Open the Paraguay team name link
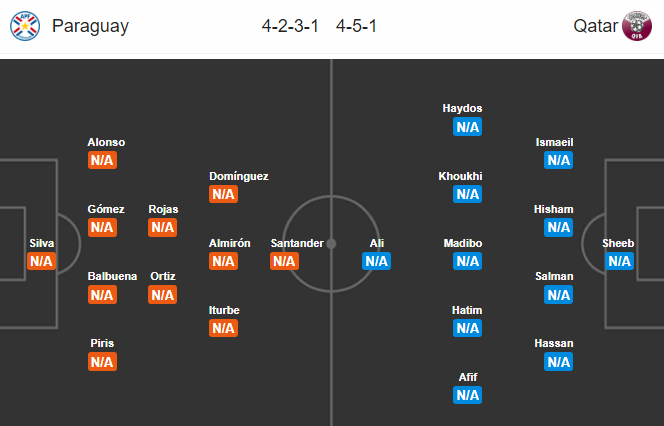The height and width of the screenshot is (426, 664). pos(90,27)
